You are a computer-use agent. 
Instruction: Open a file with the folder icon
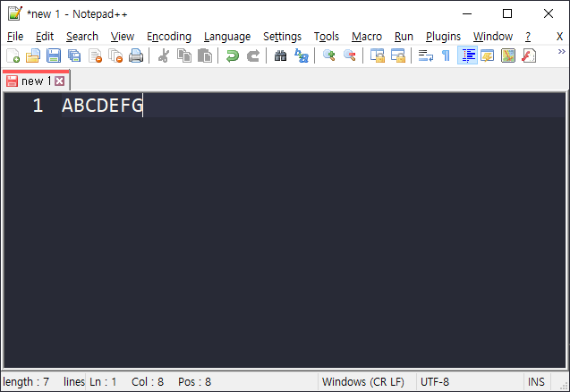pos(33,56)
